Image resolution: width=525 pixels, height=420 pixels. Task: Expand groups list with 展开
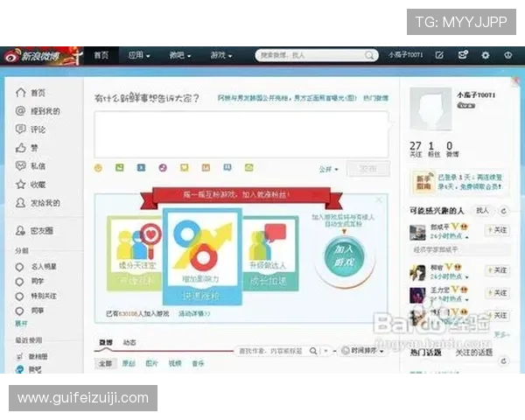[x=21, y=324]
